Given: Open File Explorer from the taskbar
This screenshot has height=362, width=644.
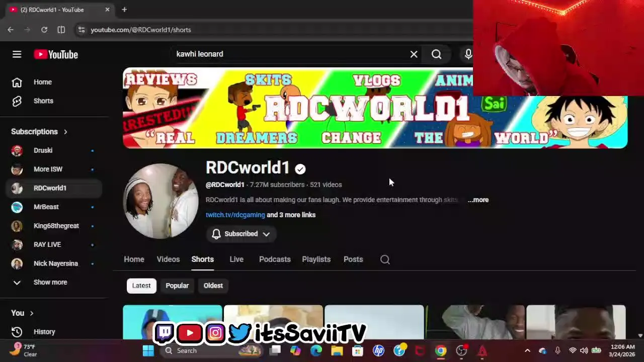Looking at the screenshot, I should tap(337, 350).
